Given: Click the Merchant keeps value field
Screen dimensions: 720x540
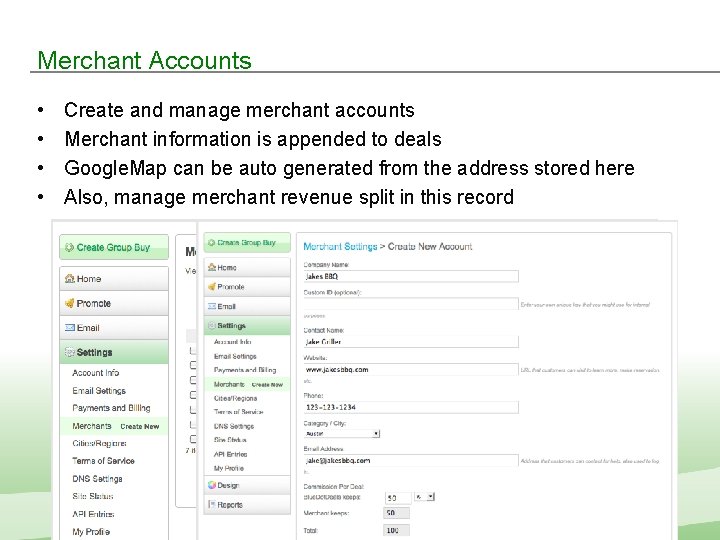Looking at the screenshot, I should (x=396, y=513).
